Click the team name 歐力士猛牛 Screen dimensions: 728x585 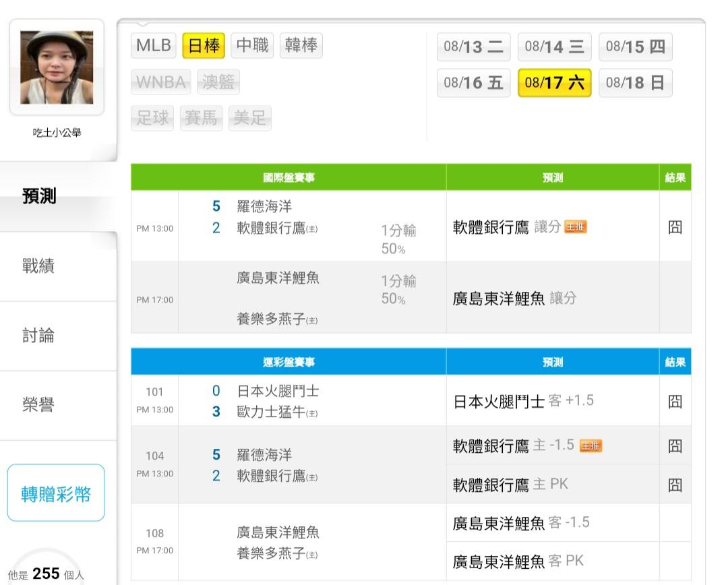pyautogui.click(x=271, y=412)
